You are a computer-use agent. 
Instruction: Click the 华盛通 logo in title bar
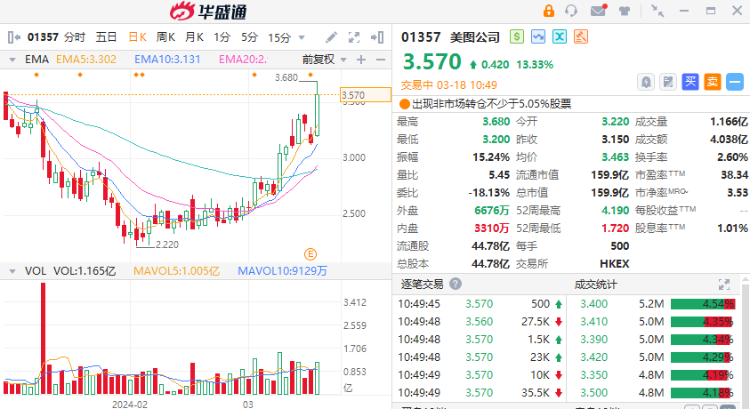pyautogui.click(x=208, y=11)
